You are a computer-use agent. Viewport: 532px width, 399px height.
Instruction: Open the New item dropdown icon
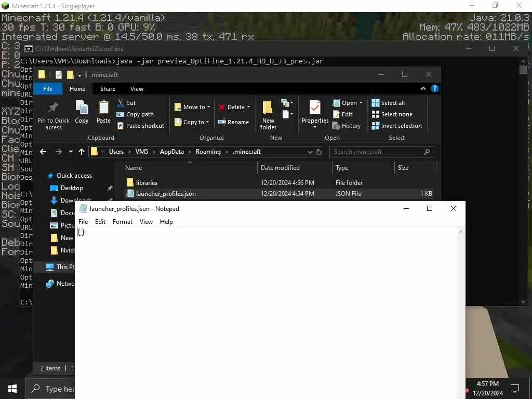click(287, 102)
